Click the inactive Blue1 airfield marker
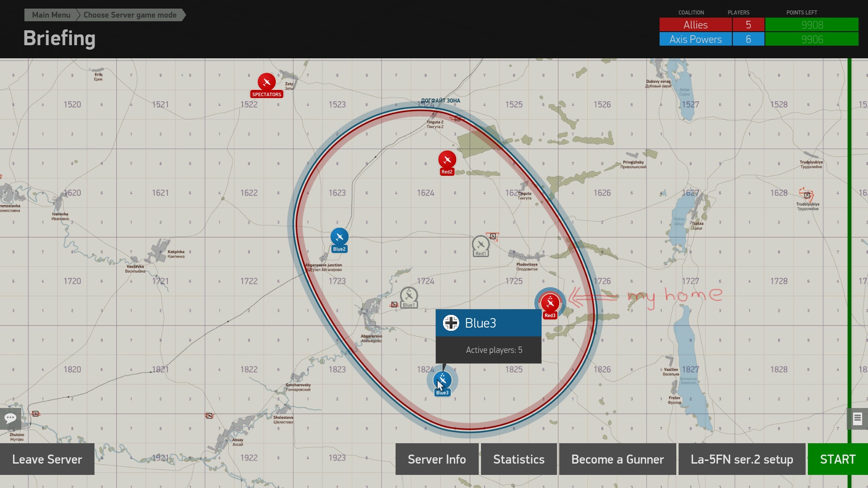This screenshot has width=868, height=488. (409, 296)
